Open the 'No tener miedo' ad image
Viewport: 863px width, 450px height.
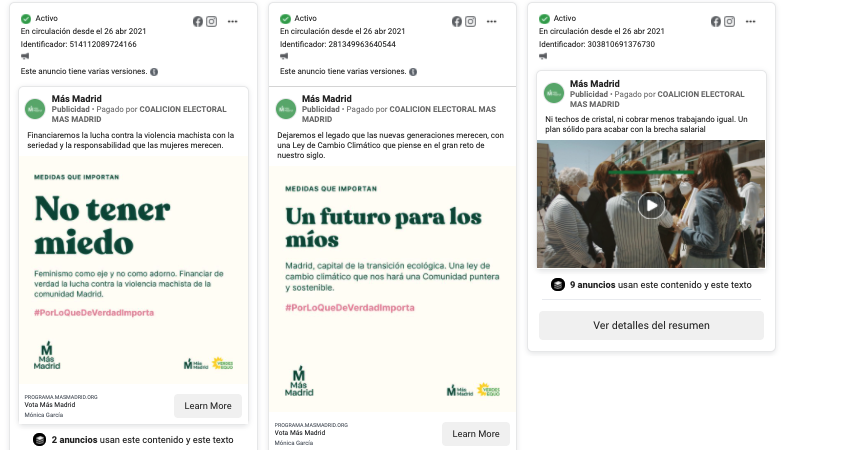[133, 271]
